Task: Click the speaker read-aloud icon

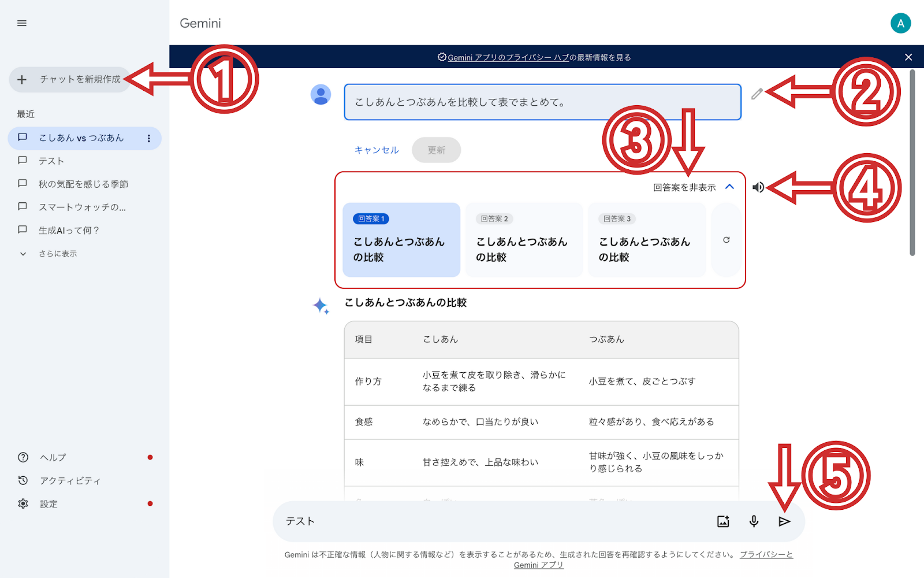Action: pyautogui.click(x=758, y=187)
